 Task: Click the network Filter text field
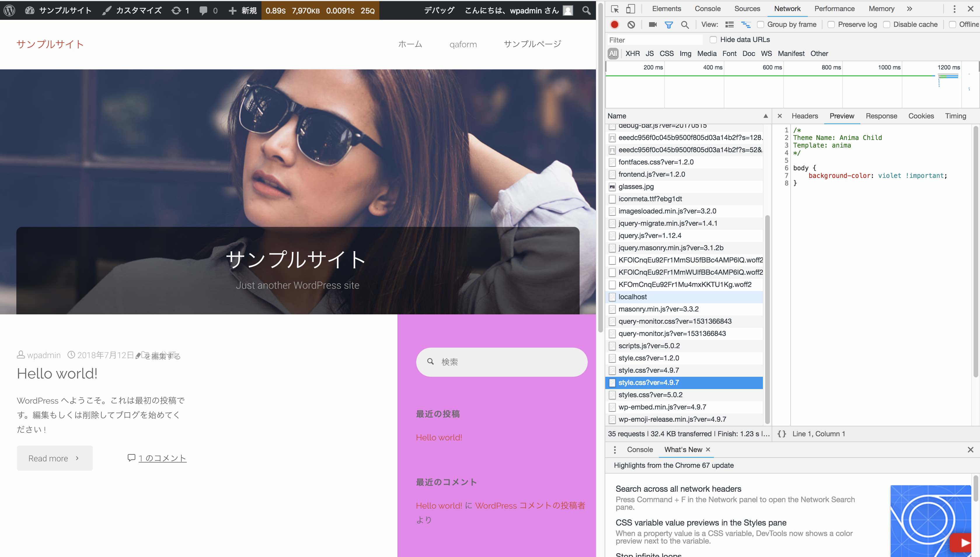655,40
